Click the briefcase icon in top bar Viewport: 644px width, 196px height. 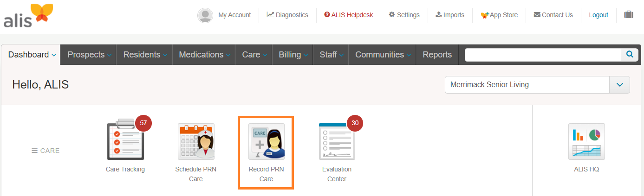click(x=629, y=15)
